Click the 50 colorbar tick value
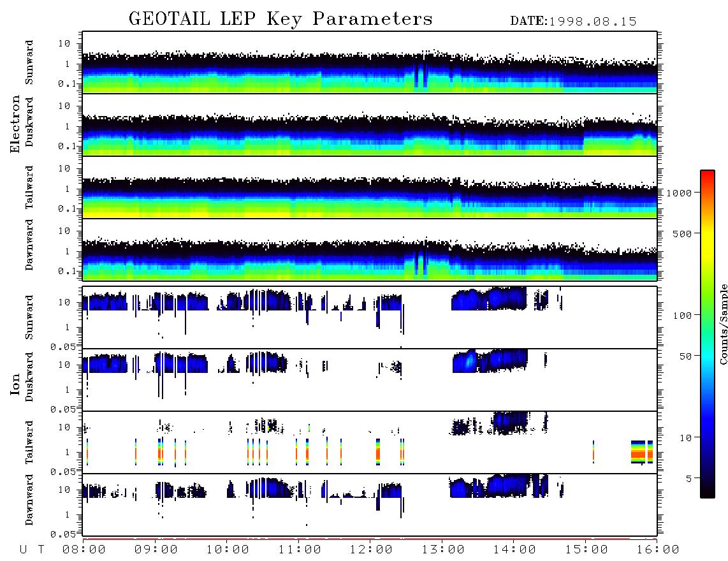The width and height of the screenshot is (728, 561). click(x=685, y=356)
